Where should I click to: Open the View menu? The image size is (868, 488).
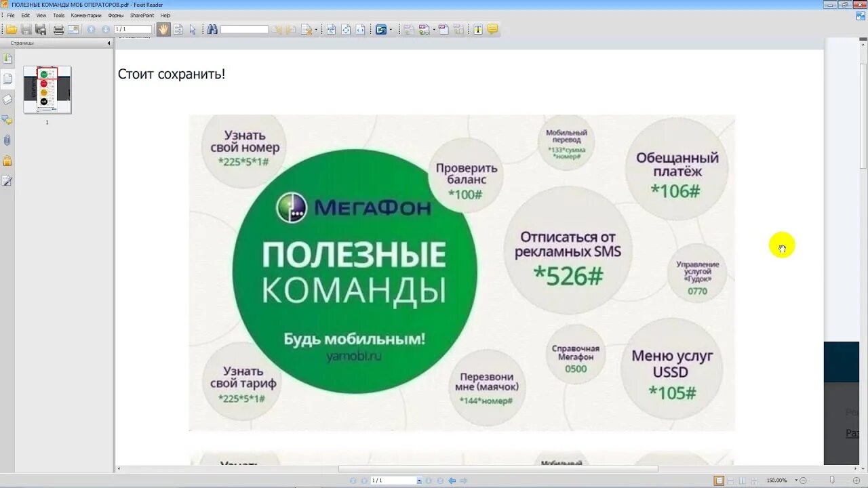41,15
